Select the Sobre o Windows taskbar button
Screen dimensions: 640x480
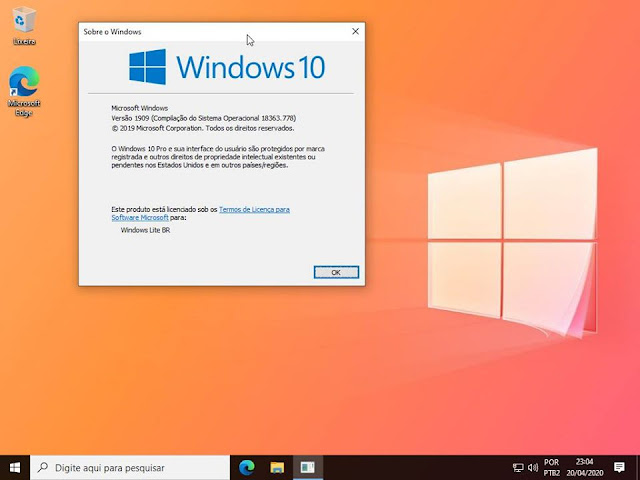click(308, 468)
